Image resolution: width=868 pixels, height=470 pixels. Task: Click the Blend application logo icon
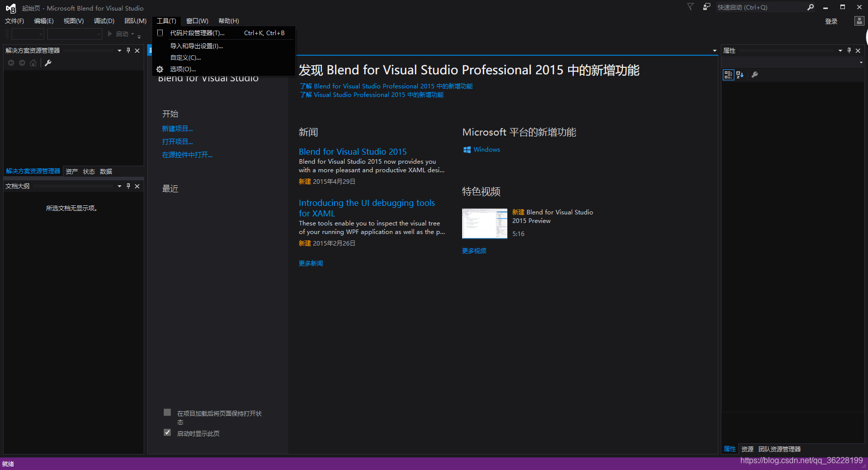pos(11,8)
